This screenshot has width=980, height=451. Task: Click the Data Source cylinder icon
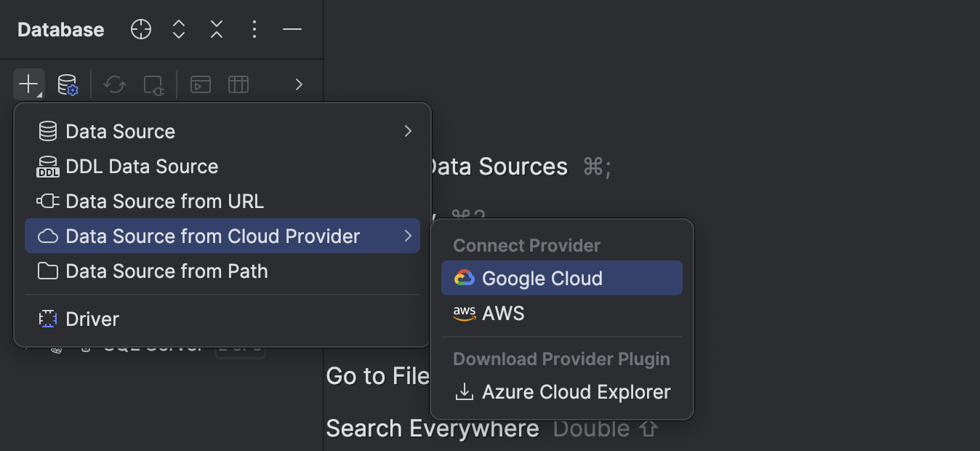tap(48, 132)
